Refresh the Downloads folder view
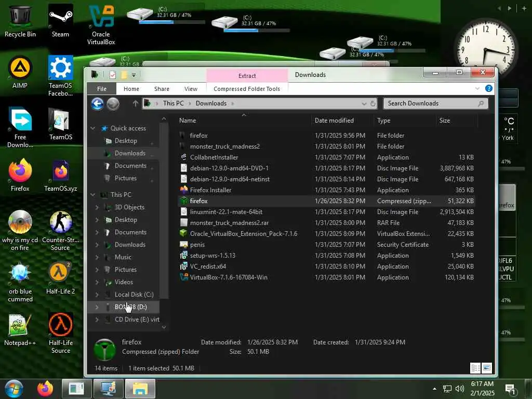This screenshot has width=532, height=399. pos(373,103)
